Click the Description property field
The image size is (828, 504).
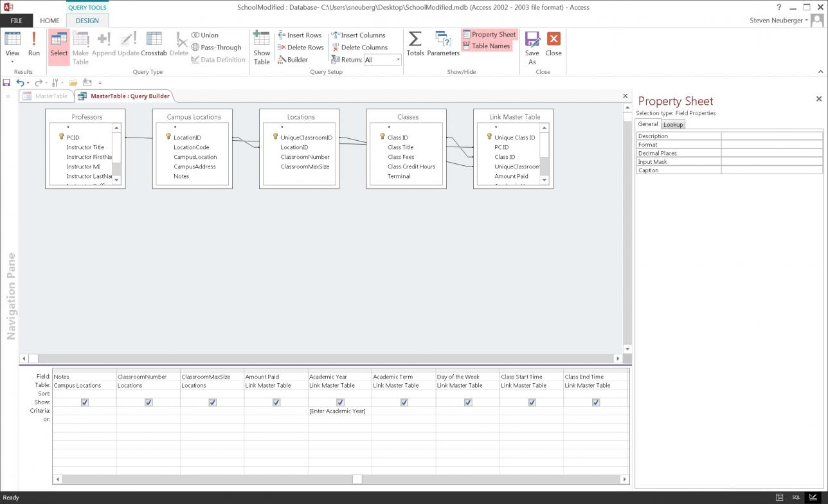click(x=772, y=136)
